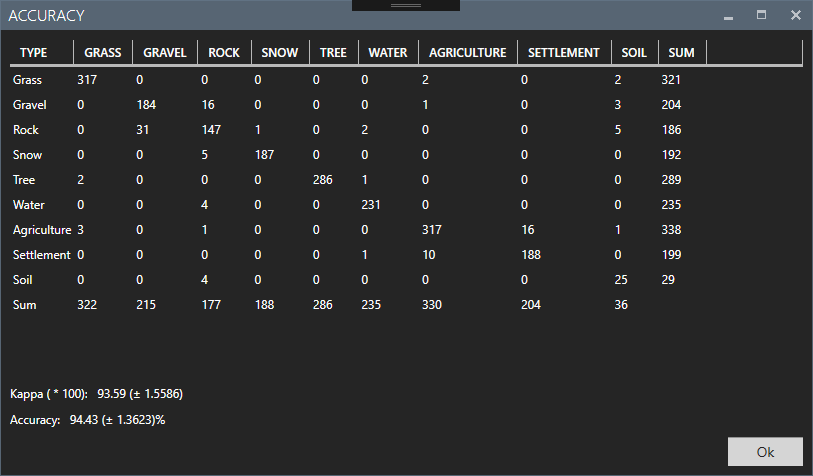The width and height of the screenshot is (813, 476).
Task: Click value 187 in Snow row
Action: [x=264, y=155]
